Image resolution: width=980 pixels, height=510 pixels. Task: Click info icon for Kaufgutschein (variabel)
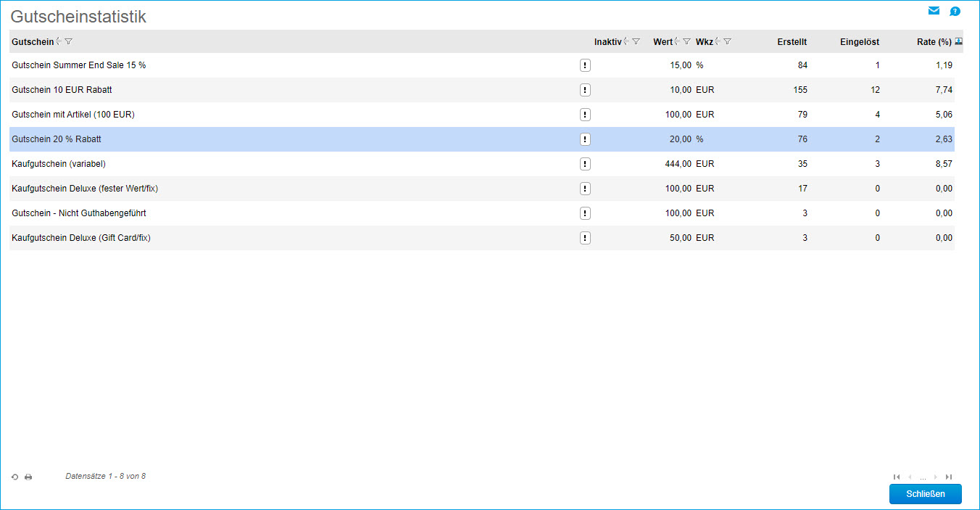585,164
